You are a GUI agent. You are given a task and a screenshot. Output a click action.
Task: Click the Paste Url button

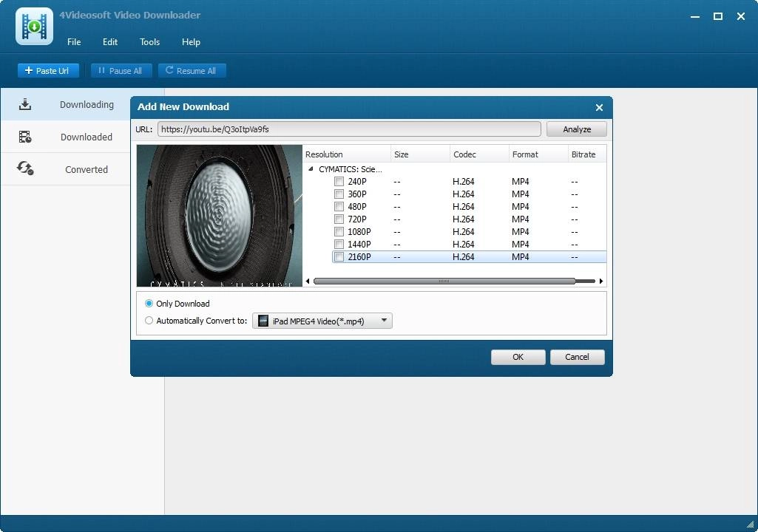(48, 70)
